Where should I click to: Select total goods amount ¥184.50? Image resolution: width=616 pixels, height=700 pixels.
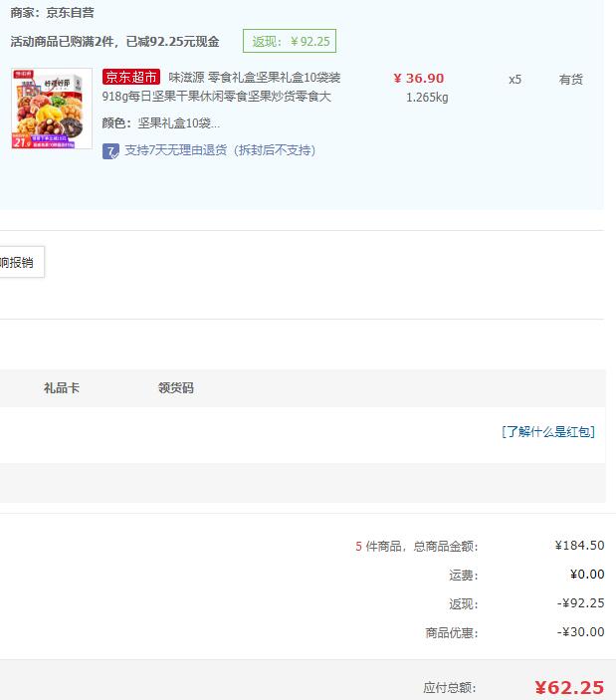[579, 546]
